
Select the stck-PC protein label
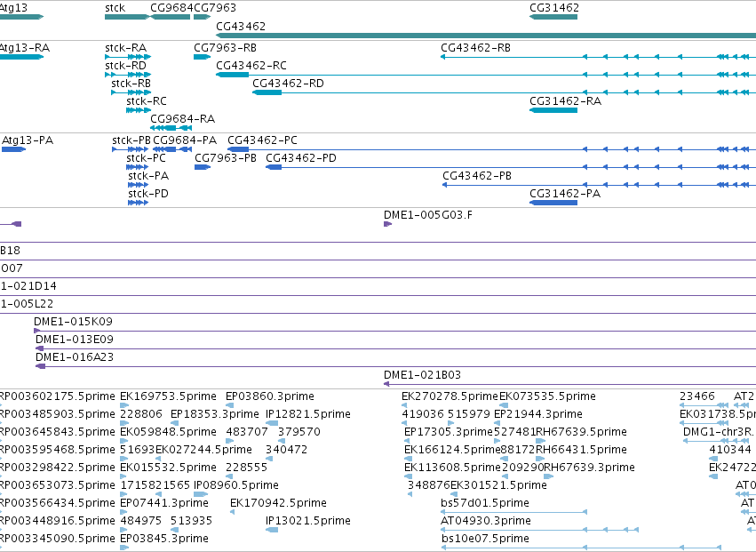pyautogui.click(x=146, y=158)
